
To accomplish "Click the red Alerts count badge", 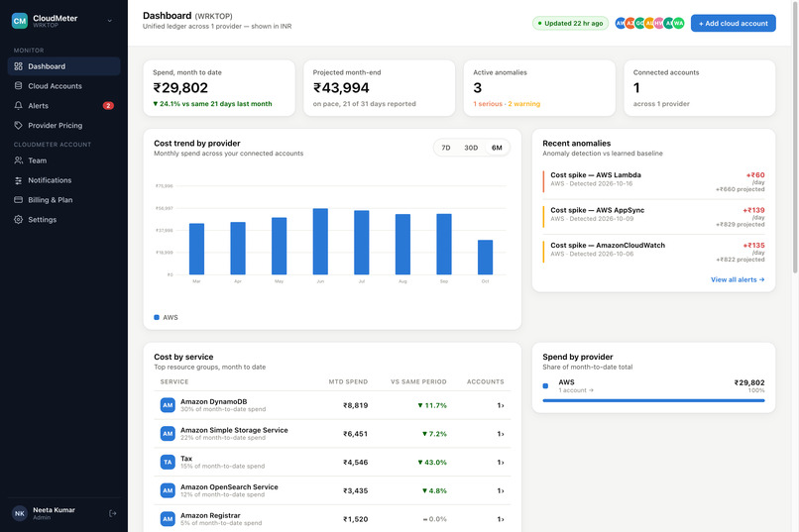I will [108, 105].
